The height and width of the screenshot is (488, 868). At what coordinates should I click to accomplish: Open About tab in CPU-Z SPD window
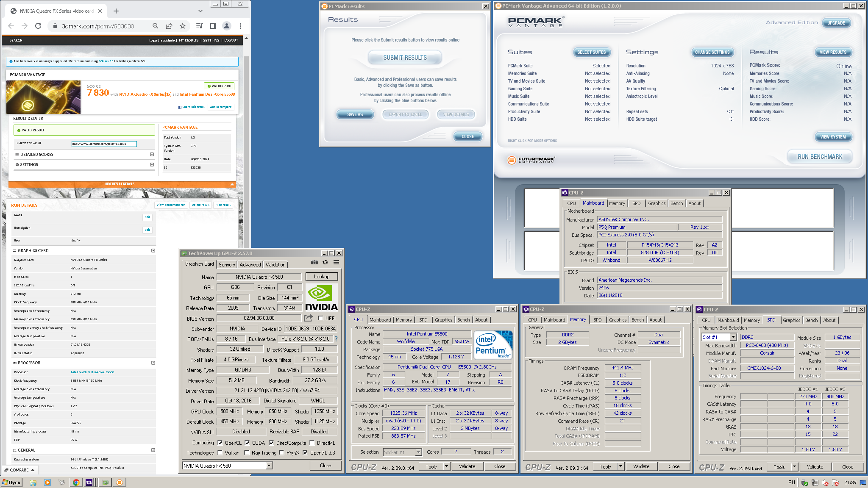(829, 320)
